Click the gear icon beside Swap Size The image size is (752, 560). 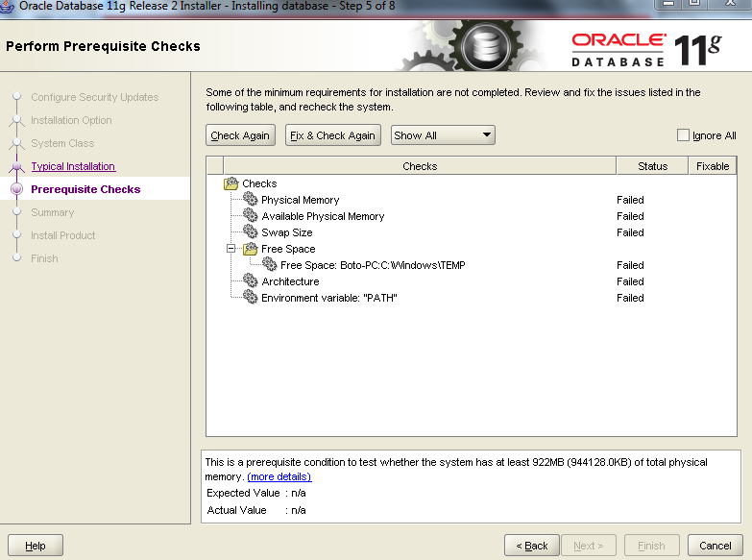coord(251,232)
